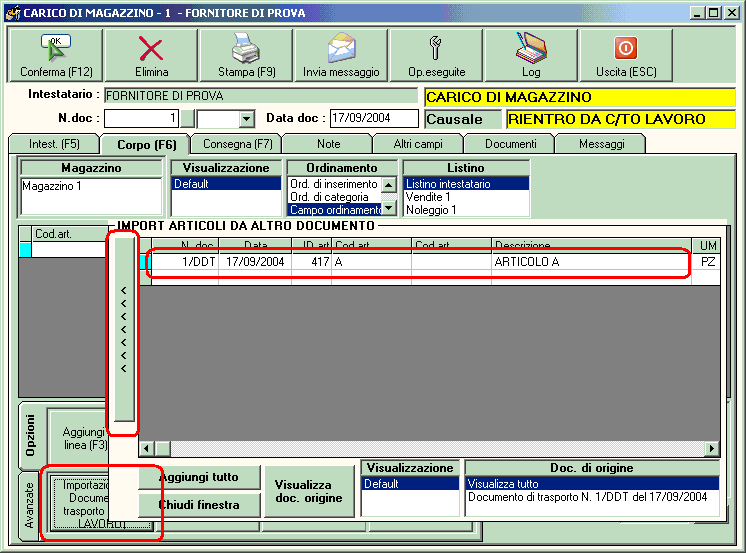Click the ARTICOLO A description cell
746x553 pixels.
pyautogui.click(x=591, y=261)
